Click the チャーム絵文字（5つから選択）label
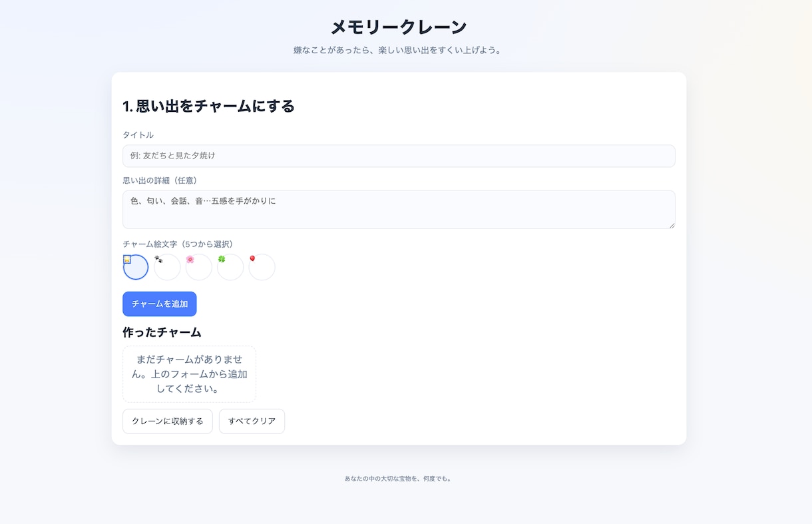812x524 pixels. point(180,244)
